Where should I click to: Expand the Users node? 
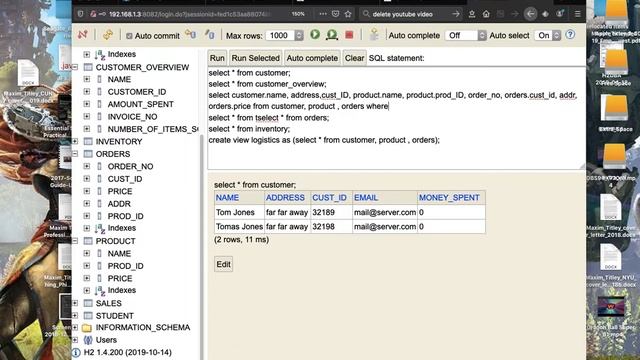75,340
